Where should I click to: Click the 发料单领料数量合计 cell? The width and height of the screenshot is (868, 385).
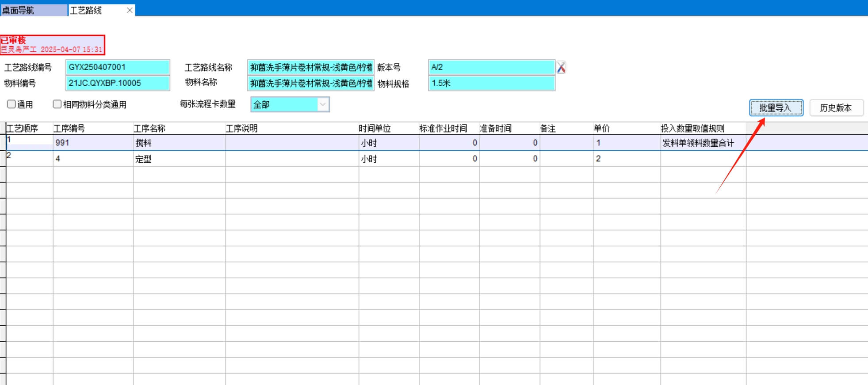(x=702, y=143)
